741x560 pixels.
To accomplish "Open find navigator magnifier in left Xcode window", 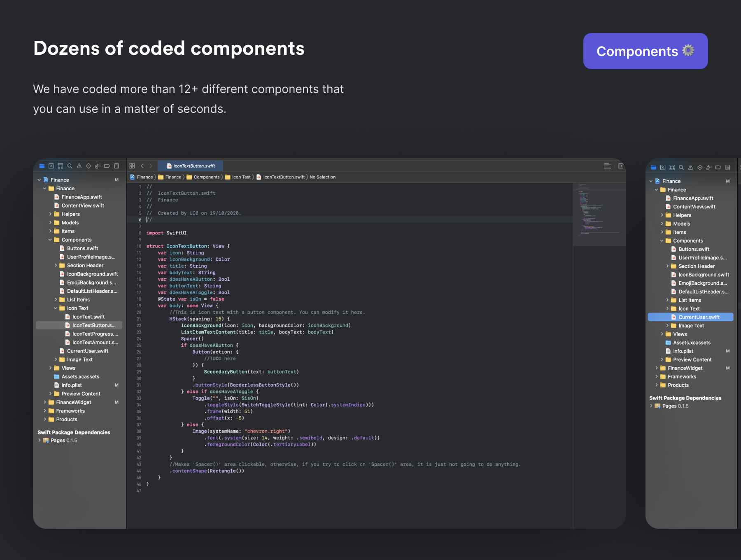I will [70, 166].
